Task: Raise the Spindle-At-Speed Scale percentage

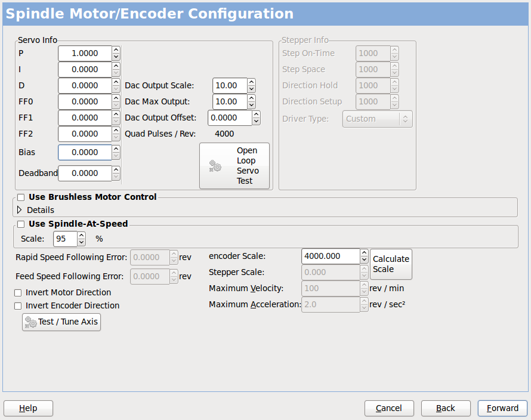Action: 81,234
